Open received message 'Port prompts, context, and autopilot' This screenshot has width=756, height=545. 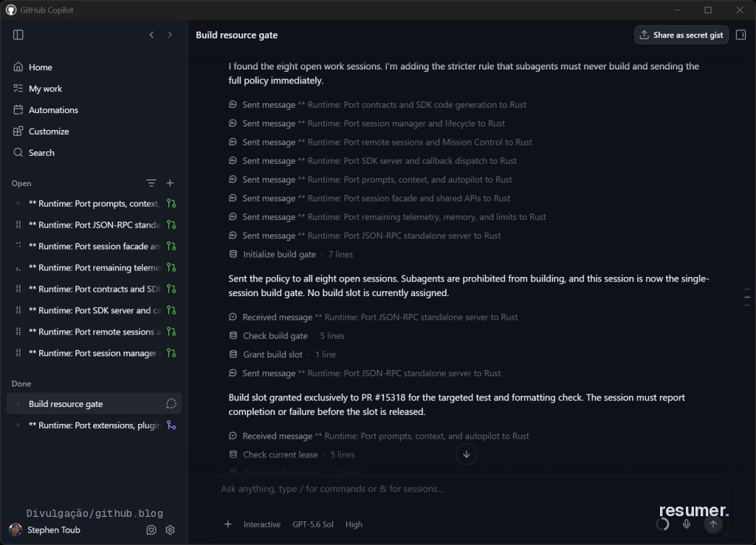click(x=379, y=436)
